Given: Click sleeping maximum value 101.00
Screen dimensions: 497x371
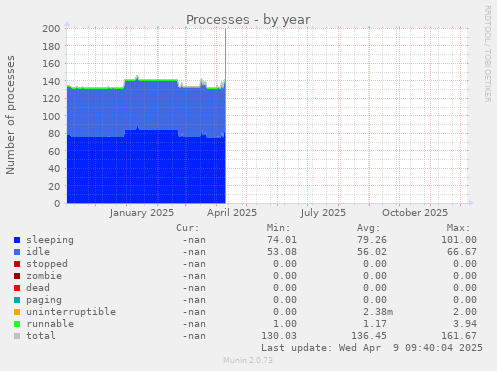Looking at the screenshot, I should tap(459, 240).
